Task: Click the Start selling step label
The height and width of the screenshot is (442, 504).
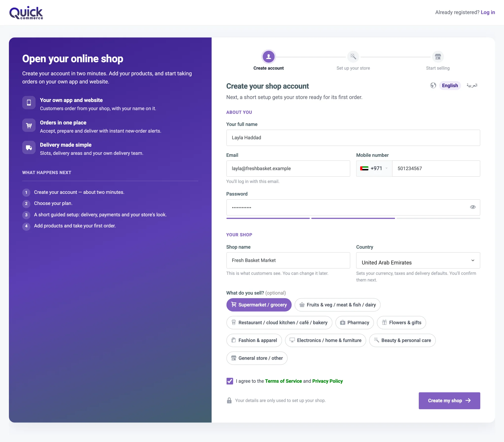Action: pos(438,68)
